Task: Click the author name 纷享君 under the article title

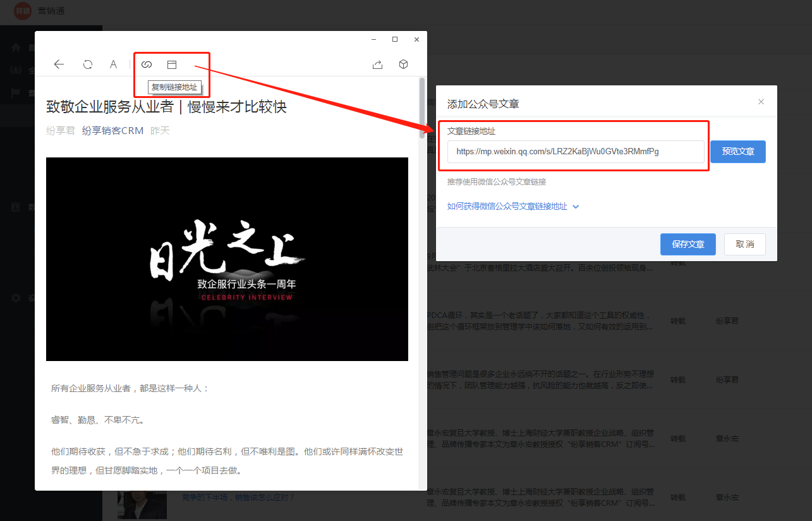Action: [61, 131]
